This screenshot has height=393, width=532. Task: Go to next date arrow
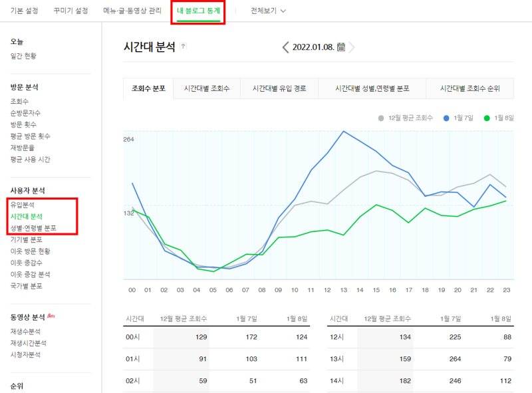(352, 47)
